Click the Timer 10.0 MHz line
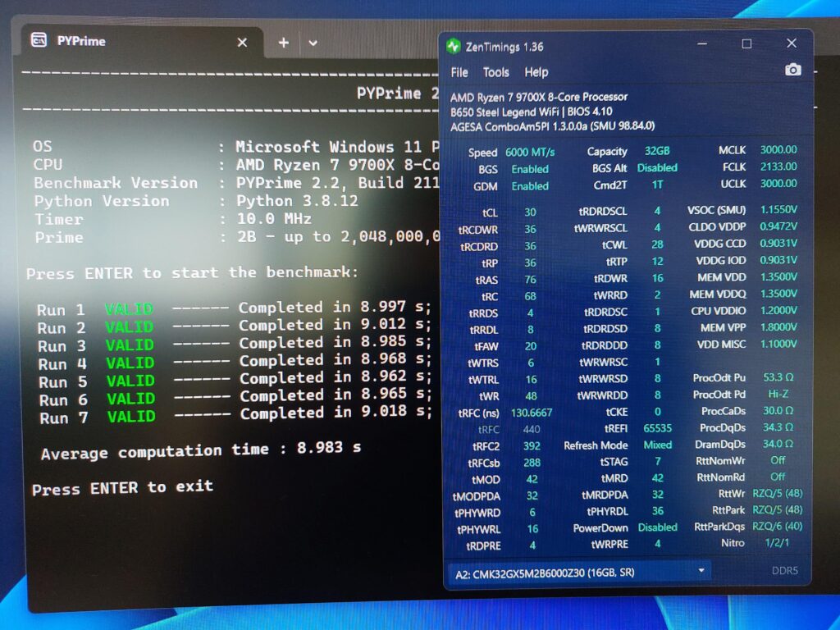Viewport: 840px width, 630px height. click(173, 219)
